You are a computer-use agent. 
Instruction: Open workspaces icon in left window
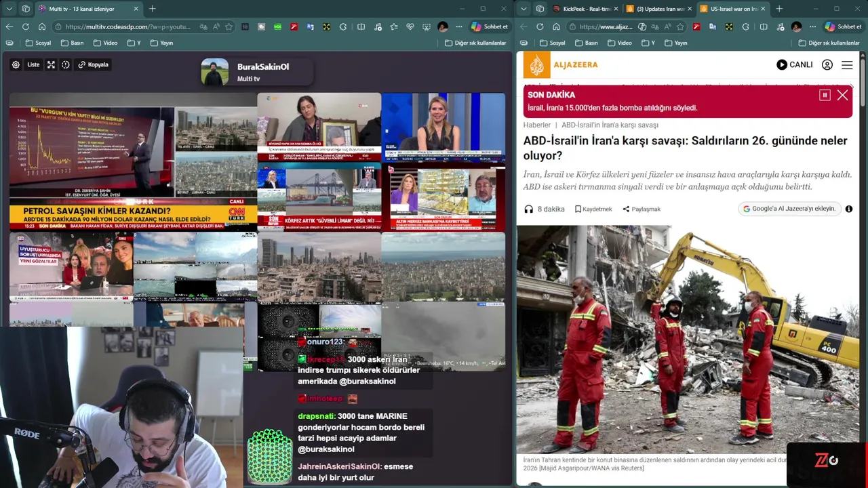(x=26, y=9)
